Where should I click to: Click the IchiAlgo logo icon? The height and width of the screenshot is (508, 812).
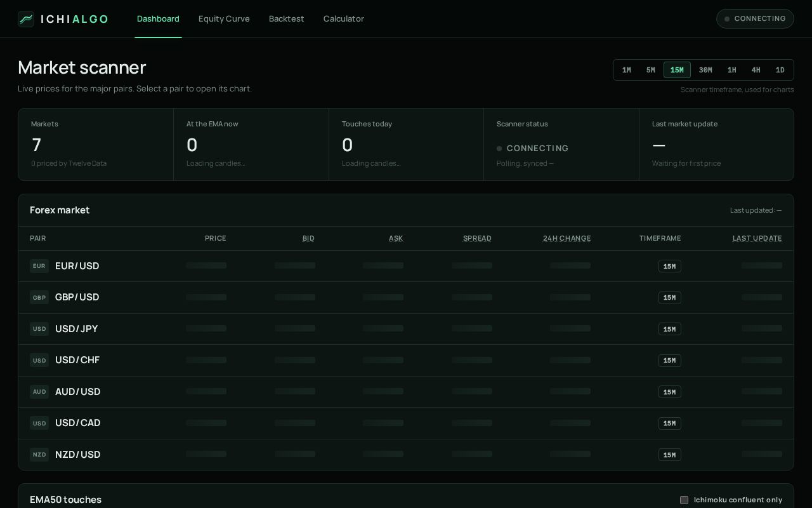point(26,19)
